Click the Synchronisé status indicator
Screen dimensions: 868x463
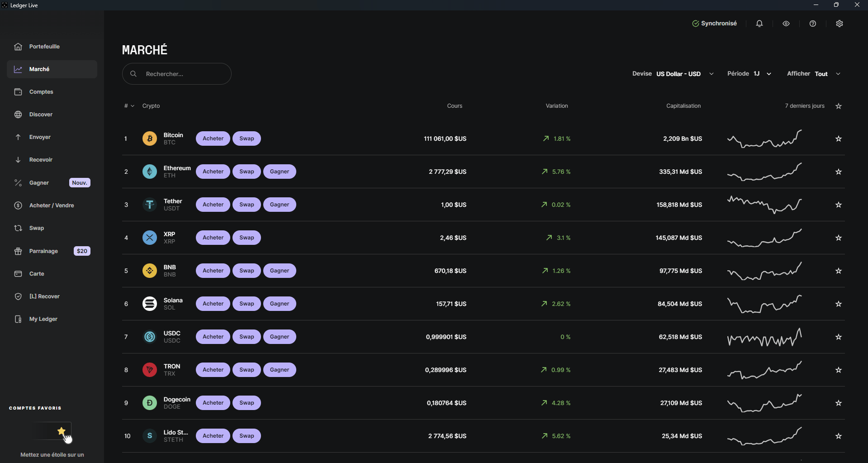click(x=714, y=24)
